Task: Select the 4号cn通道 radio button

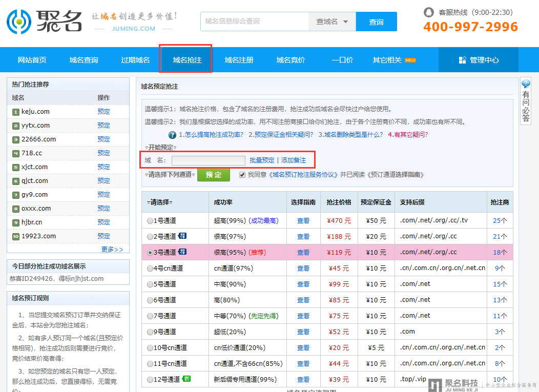Action: coord(150,269)
